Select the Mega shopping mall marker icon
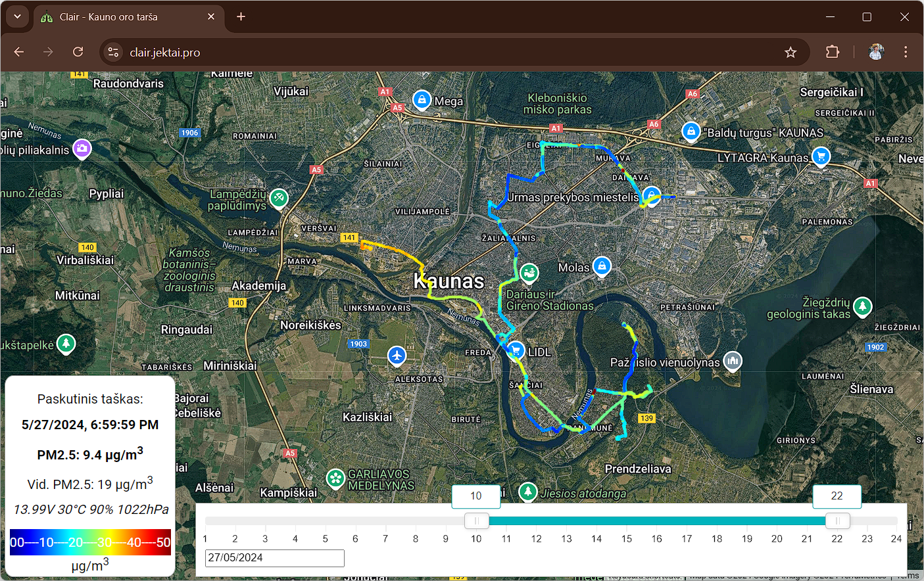Viewport: 924px width, 581px height. (x=421, y=100)
